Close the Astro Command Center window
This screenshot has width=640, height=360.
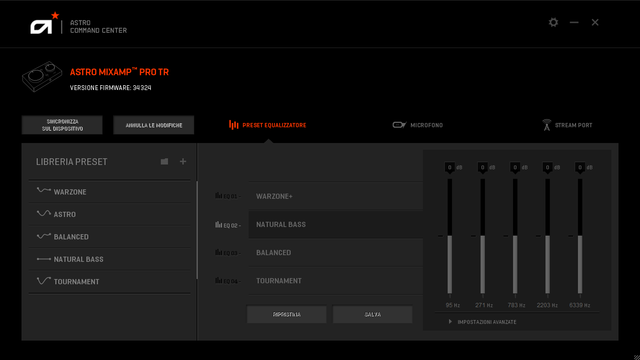595,22
